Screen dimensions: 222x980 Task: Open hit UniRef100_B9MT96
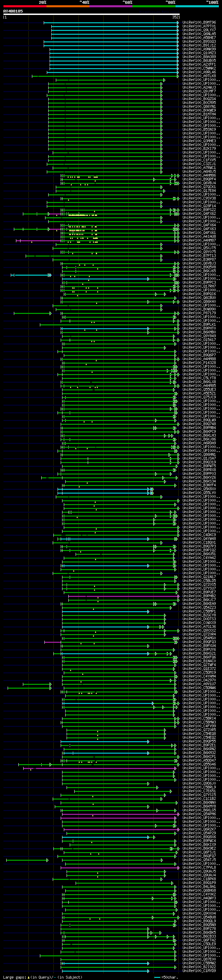pyautogui.click(x=199, y=23)
